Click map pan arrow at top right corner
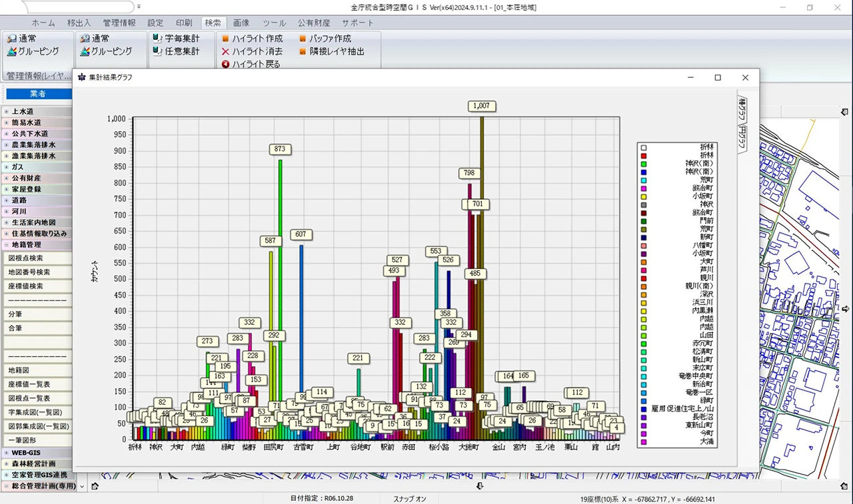This screenshot has width=853, height=504. click(x=845, y=112)
